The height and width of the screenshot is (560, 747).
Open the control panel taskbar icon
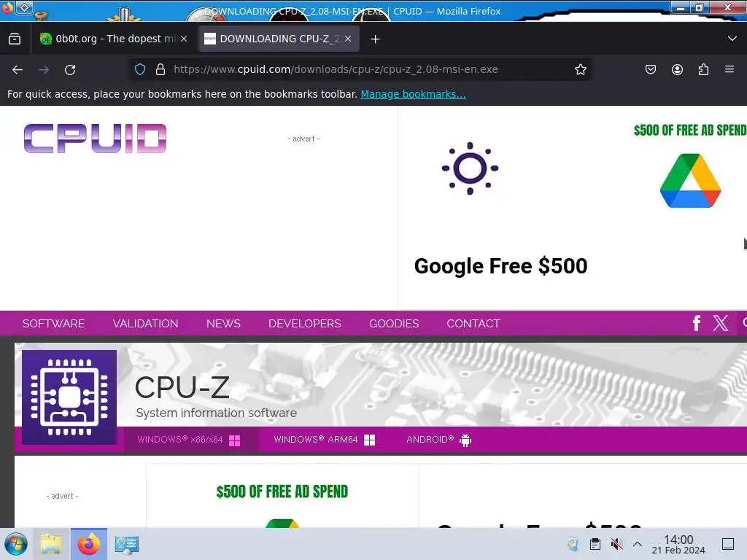127,544
